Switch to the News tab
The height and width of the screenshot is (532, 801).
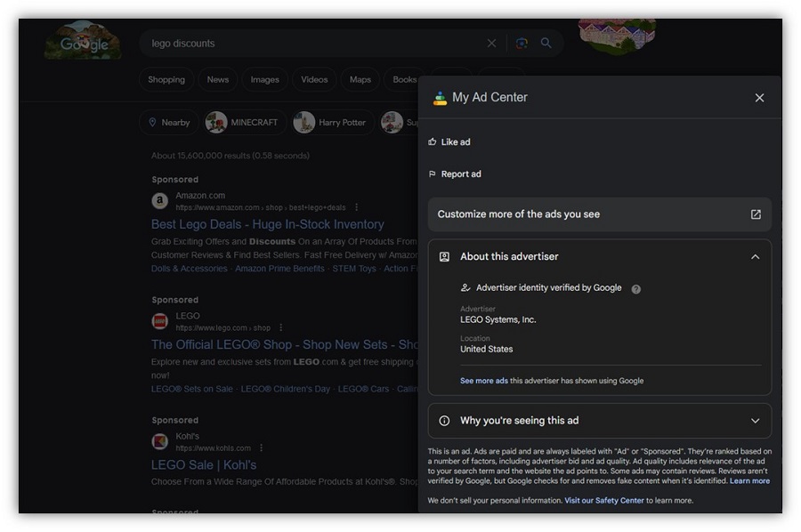tap(218, 80)
